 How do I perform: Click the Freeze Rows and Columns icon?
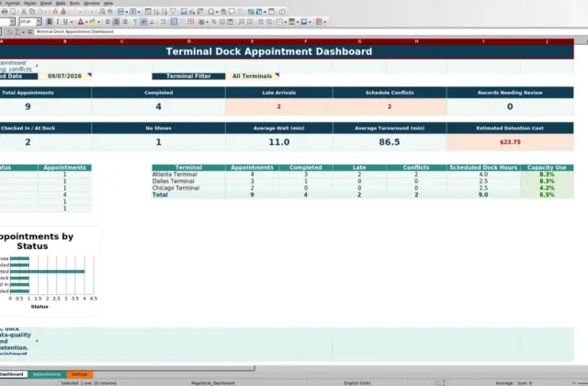click(x=259, y=12)
